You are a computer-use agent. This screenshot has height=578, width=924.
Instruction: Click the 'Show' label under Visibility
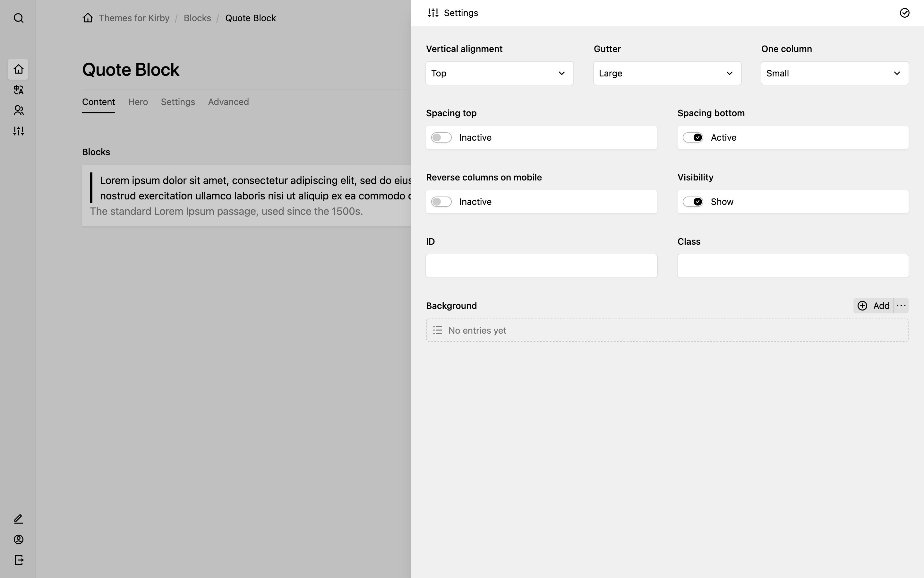coord(722,202)
